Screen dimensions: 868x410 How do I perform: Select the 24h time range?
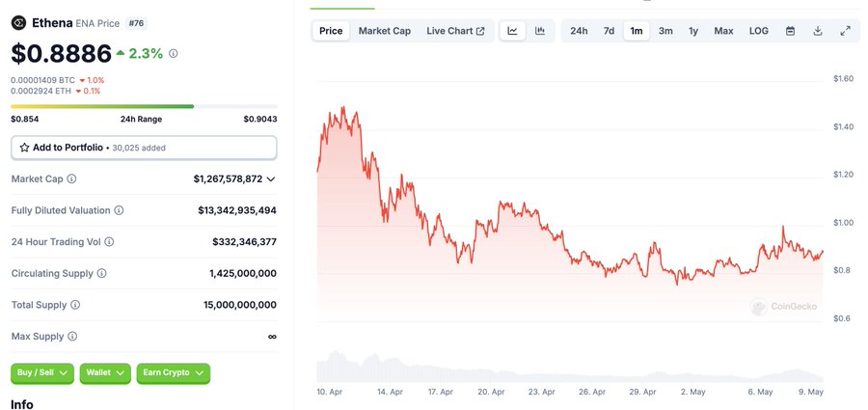point(579,31)
